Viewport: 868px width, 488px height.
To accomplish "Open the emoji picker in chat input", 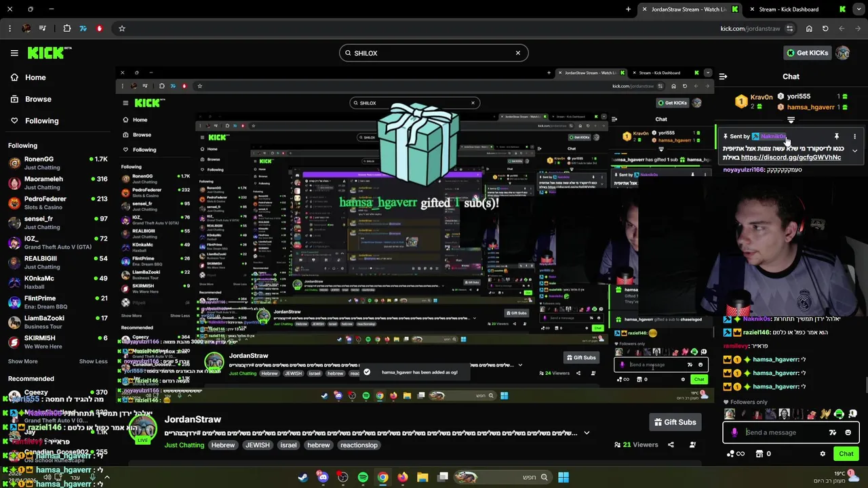I will tap(848, 432).
